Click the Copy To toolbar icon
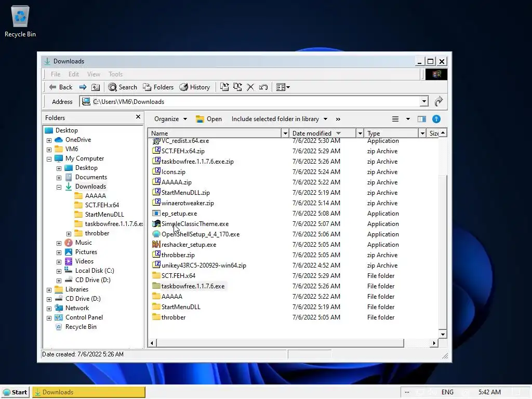 pos(237,87)
